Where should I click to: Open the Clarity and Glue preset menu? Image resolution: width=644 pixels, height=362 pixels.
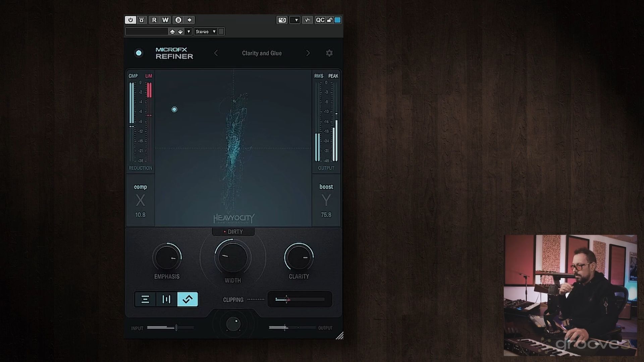tap(262, 53)
